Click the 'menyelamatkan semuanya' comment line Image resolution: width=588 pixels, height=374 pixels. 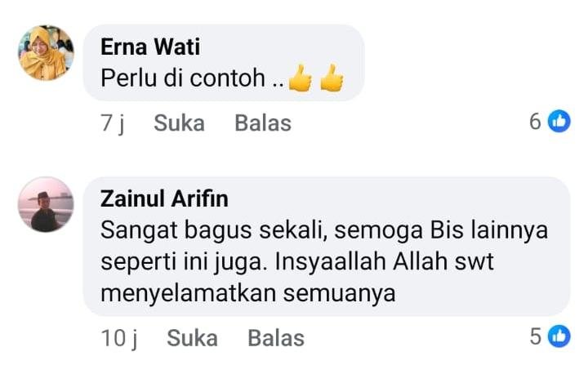tap(248, 293)
